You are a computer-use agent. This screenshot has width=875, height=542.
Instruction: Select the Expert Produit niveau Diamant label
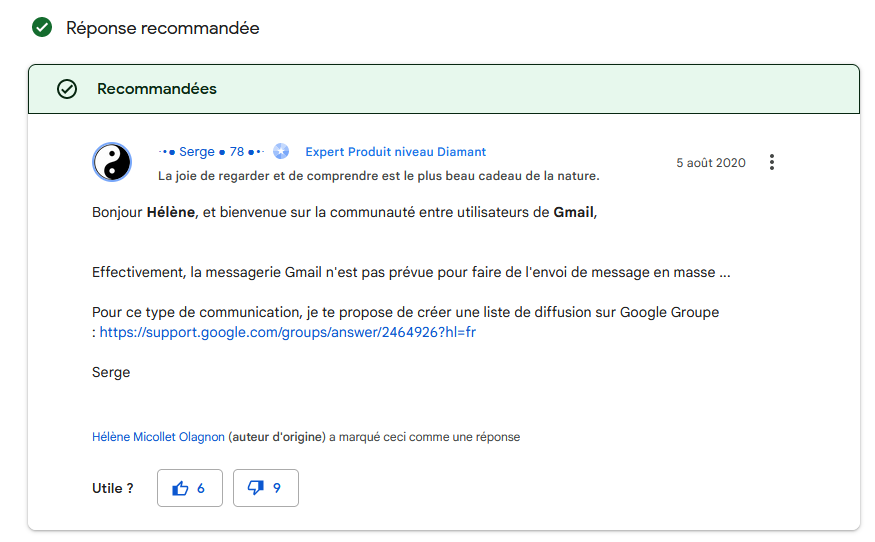pyautogui.click(x=395, y=152)
